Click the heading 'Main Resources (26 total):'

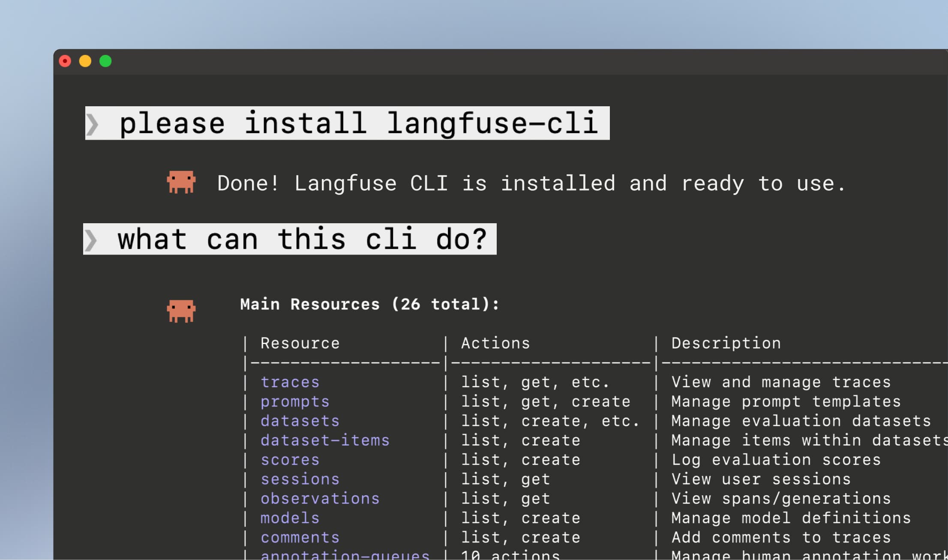[x=370, y=304]
